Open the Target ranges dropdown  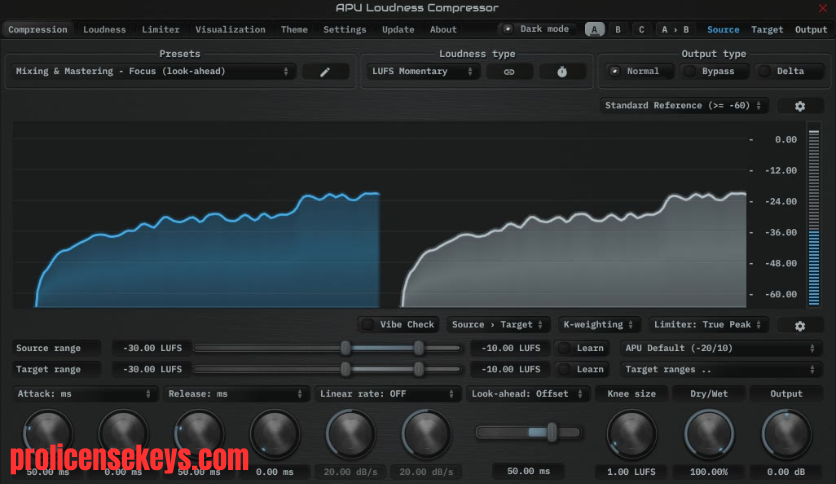pos(720,369)
